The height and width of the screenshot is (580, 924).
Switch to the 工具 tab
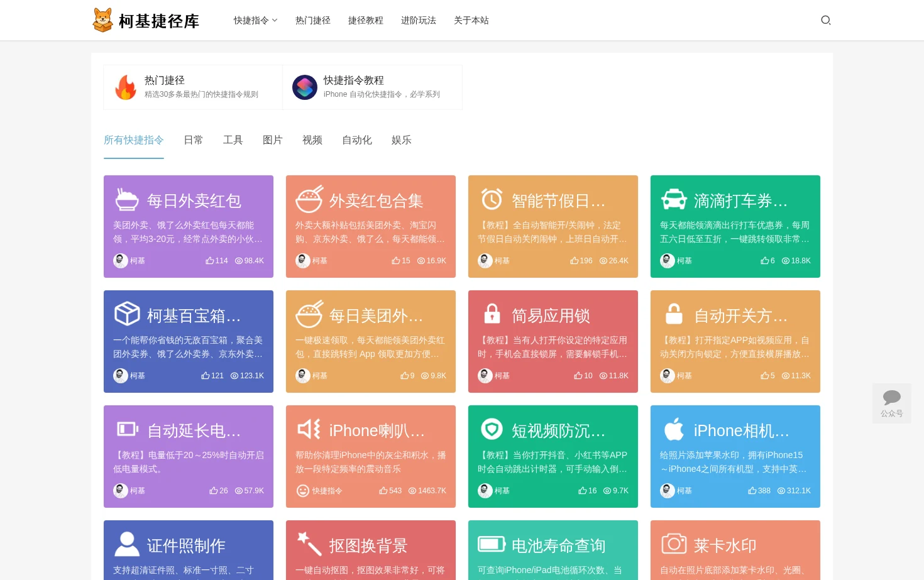233,140
